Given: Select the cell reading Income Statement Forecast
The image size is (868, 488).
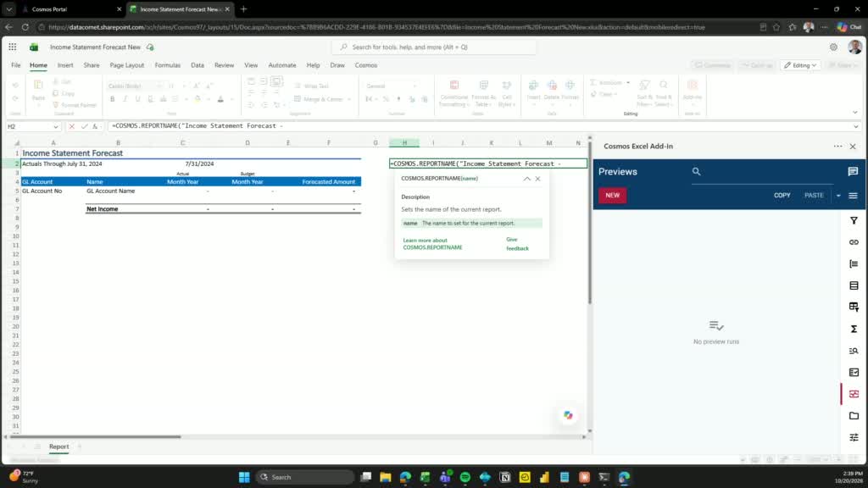Looking at the screenshot, I should (73, 153).
